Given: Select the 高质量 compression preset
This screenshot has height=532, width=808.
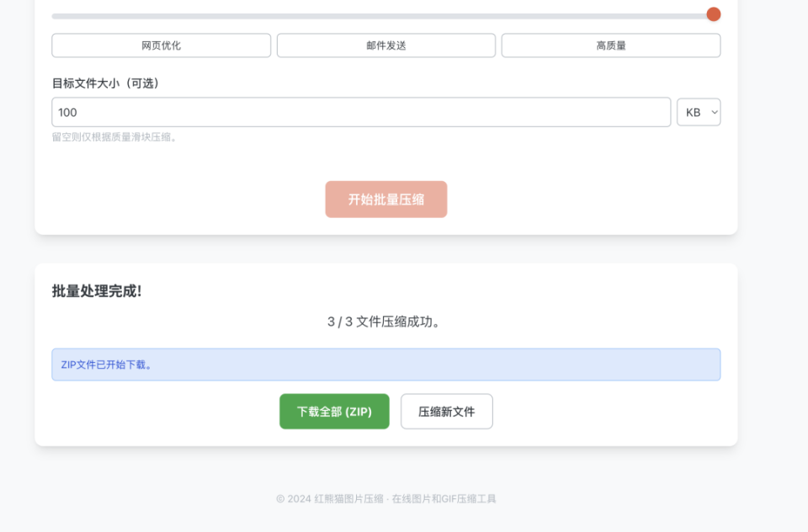Looking at the screenshot, I should pyautogui.click(x=610, y=45).
